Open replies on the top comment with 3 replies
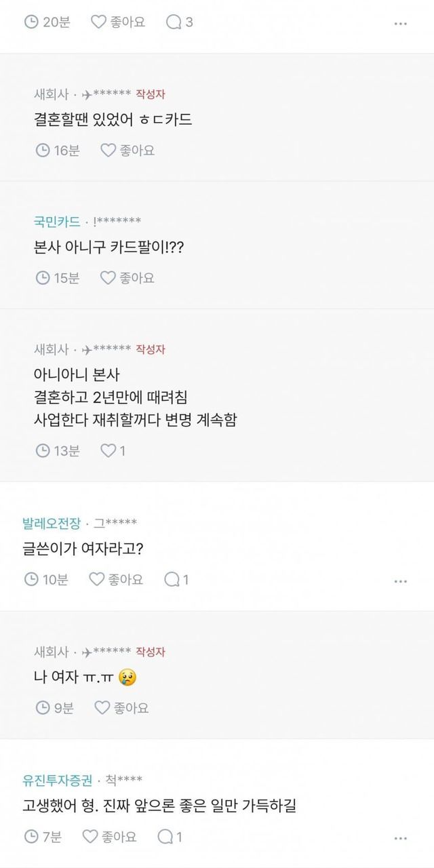This screenshot has width=434, height=868. pyautogui.click(x=180, y=22)
